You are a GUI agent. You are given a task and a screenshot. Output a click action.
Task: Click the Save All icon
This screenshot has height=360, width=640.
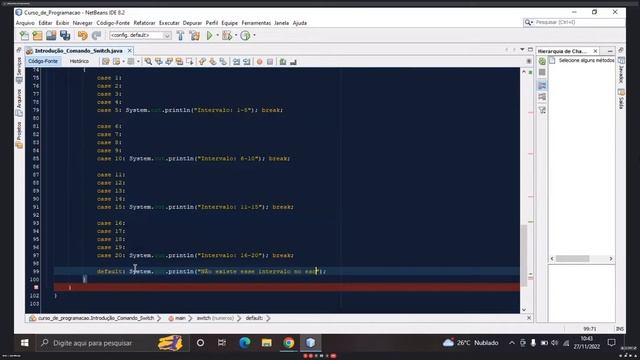point(65,36)
